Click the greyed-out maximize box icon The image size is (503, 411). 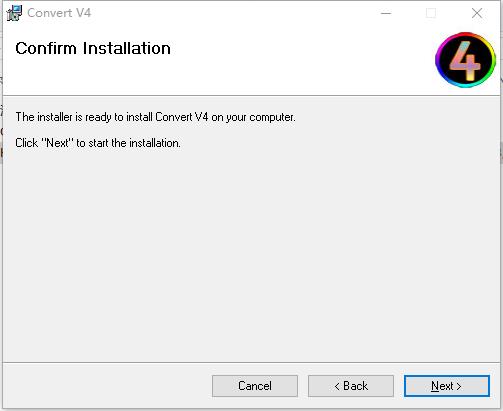[431, 13]
